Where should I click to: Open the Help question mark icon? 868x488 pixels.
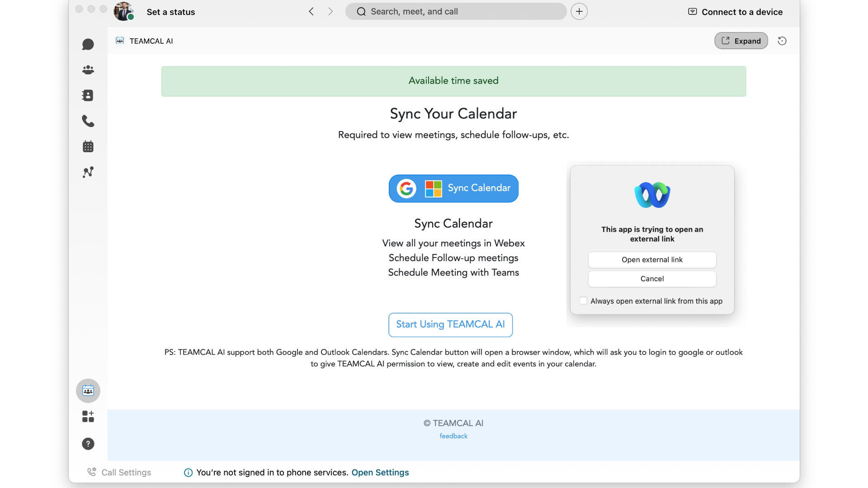tap(88, 444)
